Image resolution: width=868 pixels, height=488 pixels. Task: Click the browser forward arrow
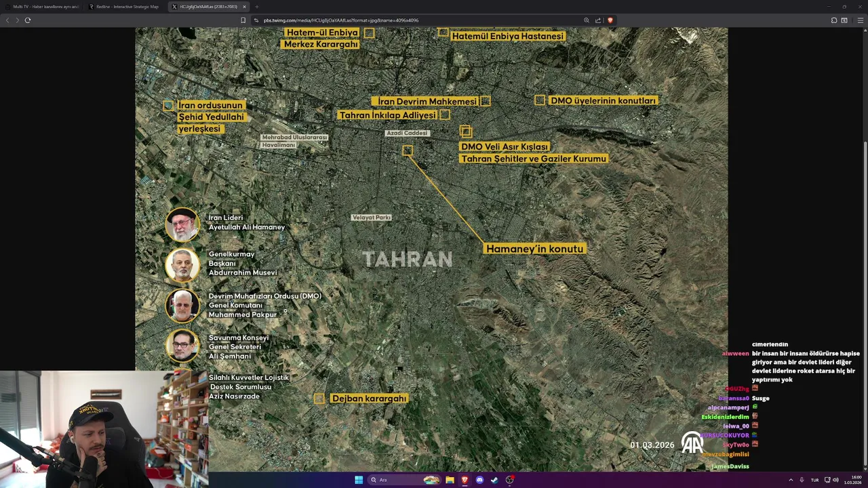tap(17, 20)
